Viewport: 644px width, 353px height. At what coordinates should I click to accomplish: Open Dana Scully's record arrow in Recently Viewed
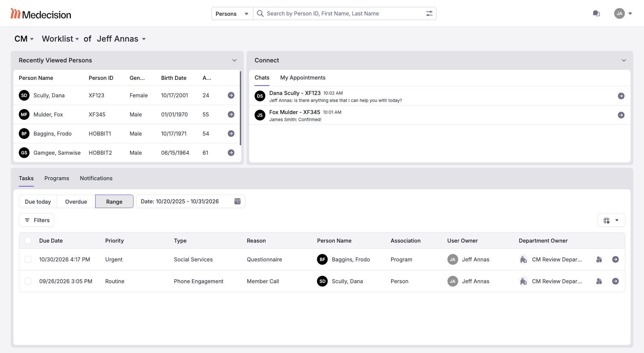(231, 95)
